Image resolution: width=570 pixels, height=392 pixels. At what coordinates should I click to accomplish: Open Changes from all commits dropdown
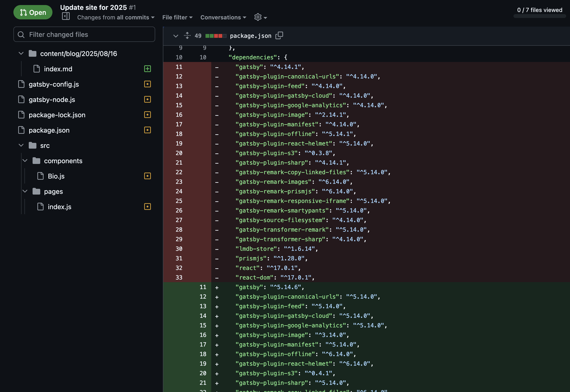click(x=116, y=17)
